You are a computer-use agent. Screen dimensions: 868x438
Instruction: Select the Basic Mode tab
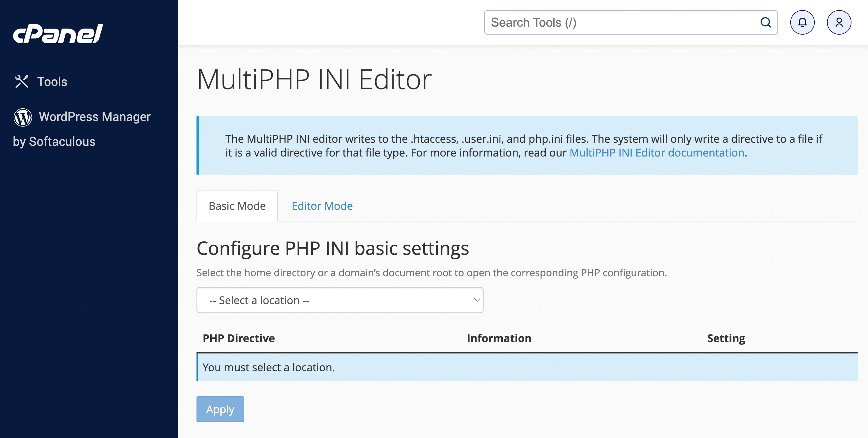coord(237,206)
